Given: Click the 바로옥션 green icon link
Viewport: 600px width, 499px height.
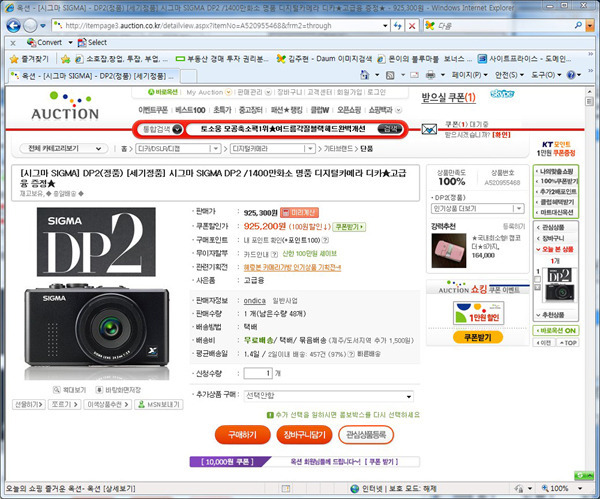Looking at the screenshot, I should pyautogui.click(x=163, y=92).
